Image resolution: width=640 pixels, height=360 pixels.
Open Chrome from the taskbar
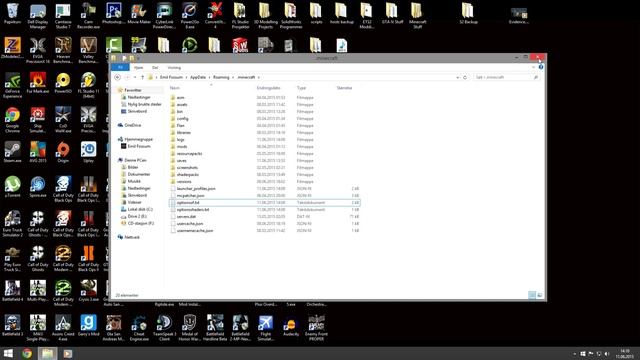click(x=27, y=353)
